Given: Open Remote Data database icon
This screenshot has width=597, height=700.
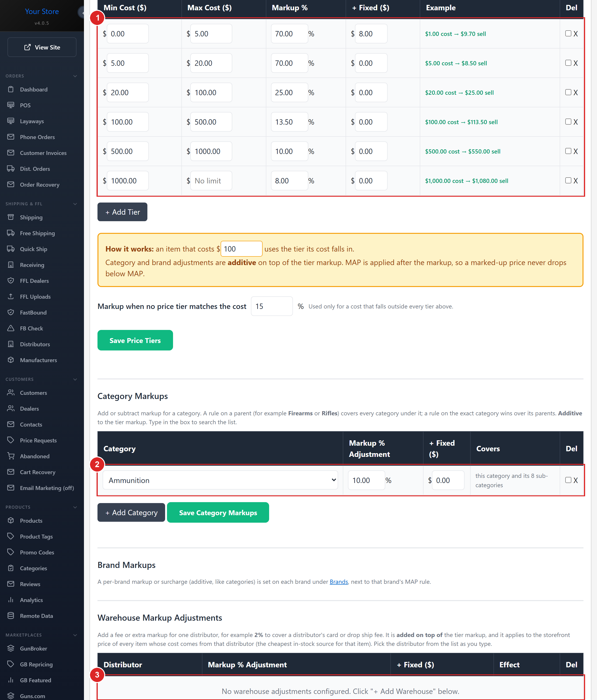Looking at the screenshot, I should [11, 616].
